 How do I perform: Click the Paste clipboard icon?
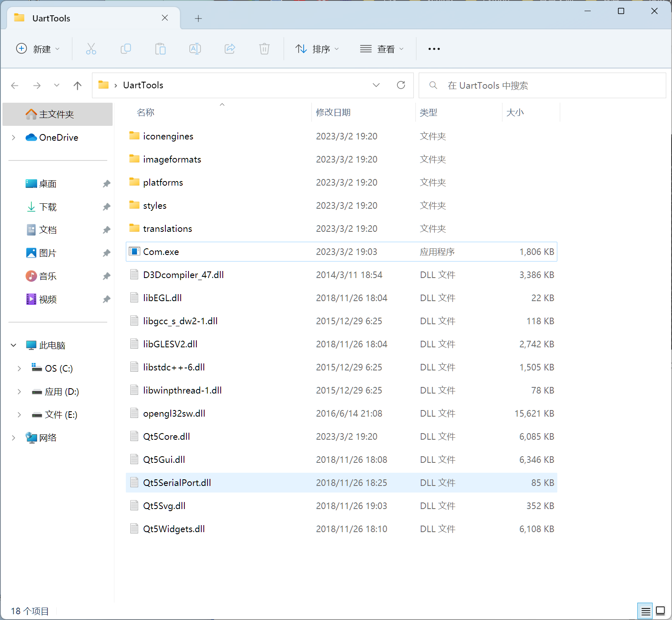(x=160, y=49)
